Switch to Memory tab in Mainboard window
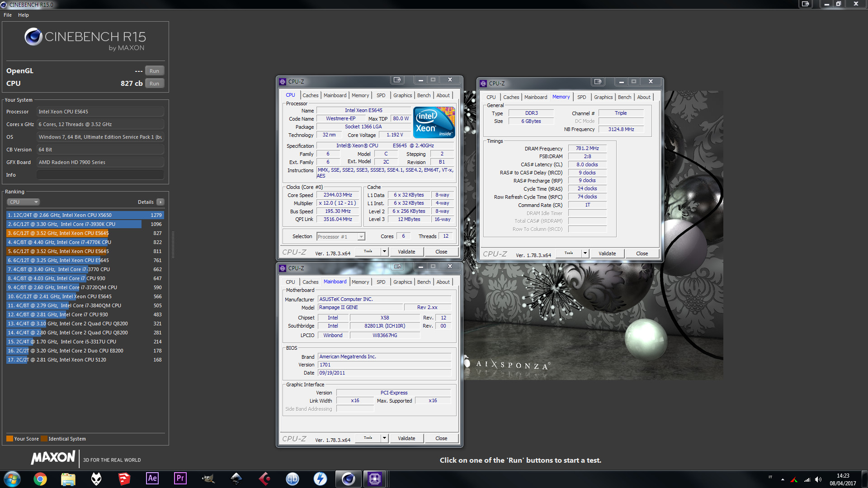 coord(360,282)
